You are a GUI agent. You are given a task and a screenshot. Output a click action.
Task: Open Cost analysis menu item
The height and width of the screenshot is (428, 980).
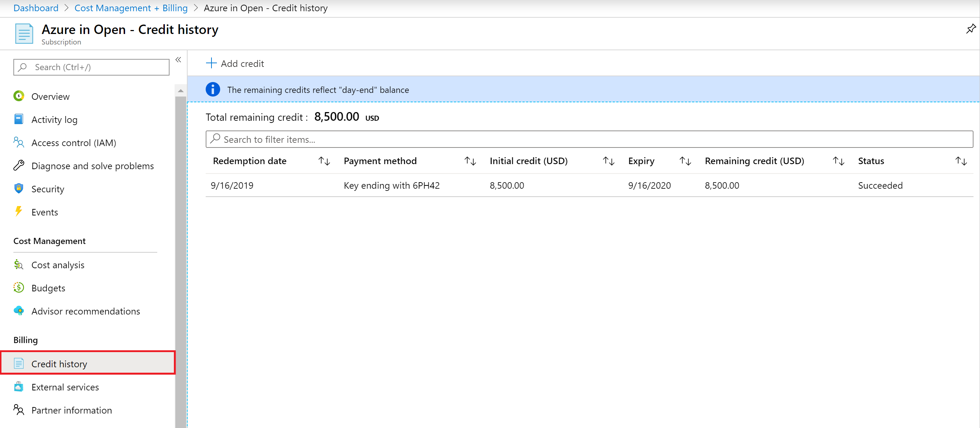pyautogui.click(x=58, y=265)
